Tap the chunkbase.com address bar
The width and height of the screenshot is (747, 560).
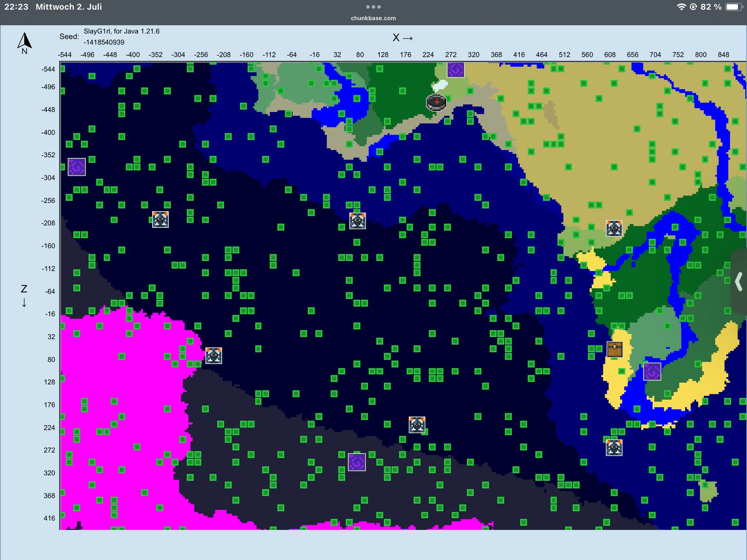pyautogui.click(x=373, y=18)
